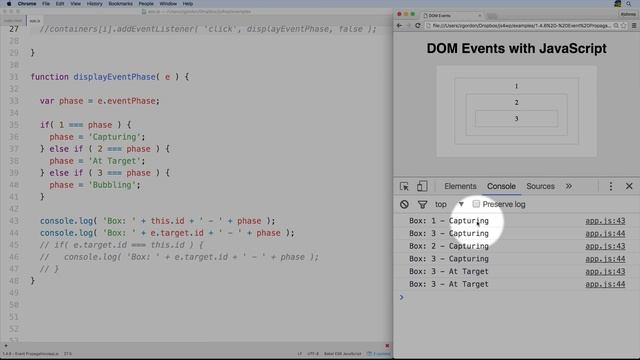Clear the console log
This screenshot has height=360, width=640.
404,204
